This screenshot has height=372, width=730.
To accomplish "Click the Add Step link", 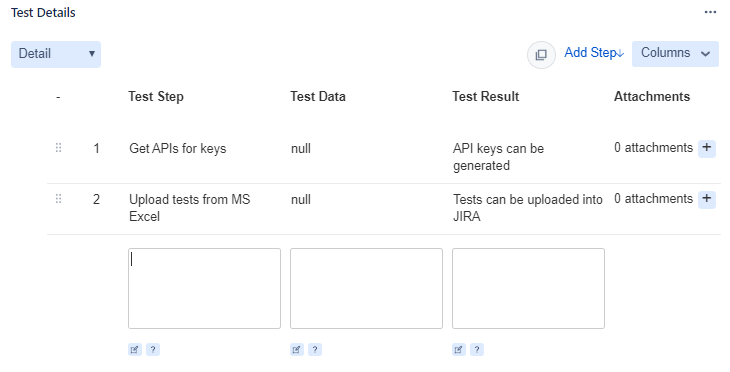I will tap(594, 53).
